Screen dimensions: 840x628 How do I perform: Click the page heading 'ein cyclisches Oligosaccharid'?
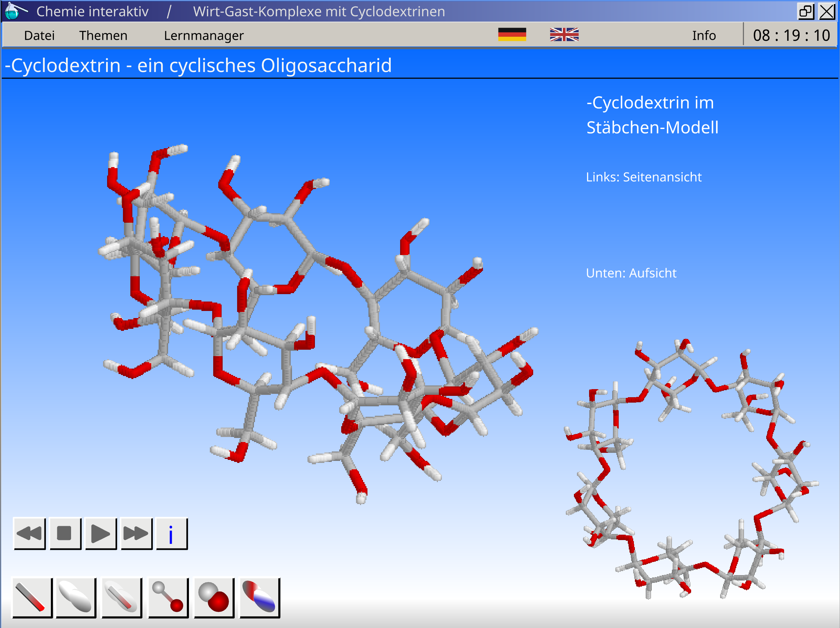[264, 65]
